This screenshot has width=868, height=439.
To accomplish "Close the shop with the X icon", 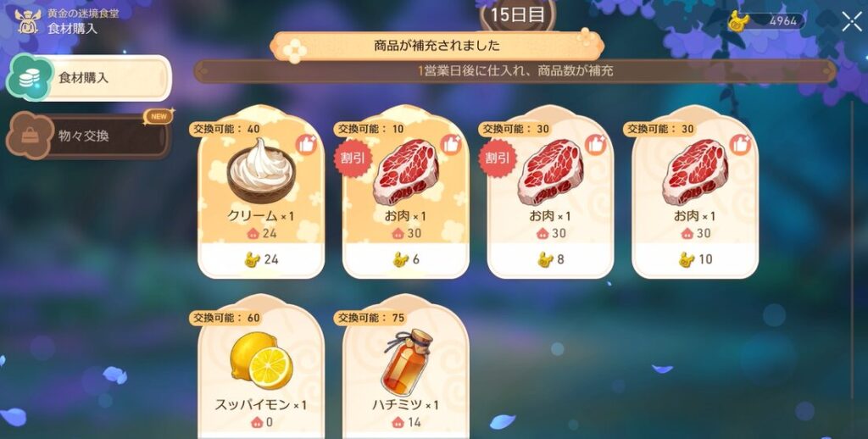I will [852, 21].
